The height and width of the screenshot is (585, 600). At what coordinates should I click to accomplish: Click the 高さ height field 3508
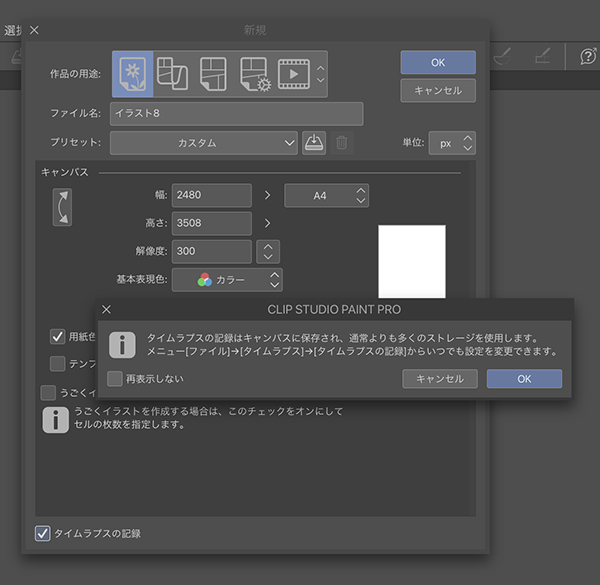click(212, 223)
